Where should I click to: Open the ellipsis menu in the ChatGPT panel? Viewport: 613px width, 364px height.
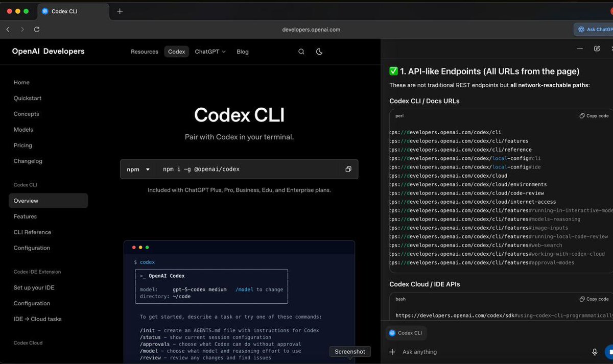click(x=580, y=48)
